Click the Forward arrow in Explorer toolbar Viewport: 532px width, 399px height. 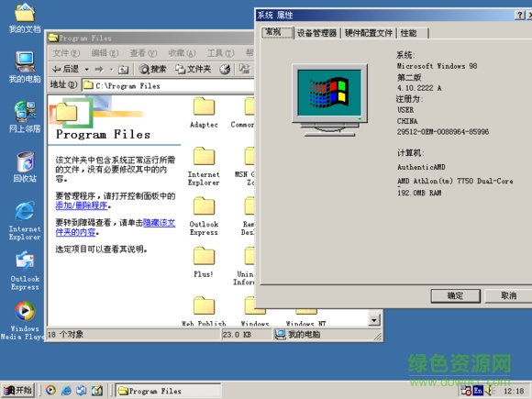coord(99,69)
